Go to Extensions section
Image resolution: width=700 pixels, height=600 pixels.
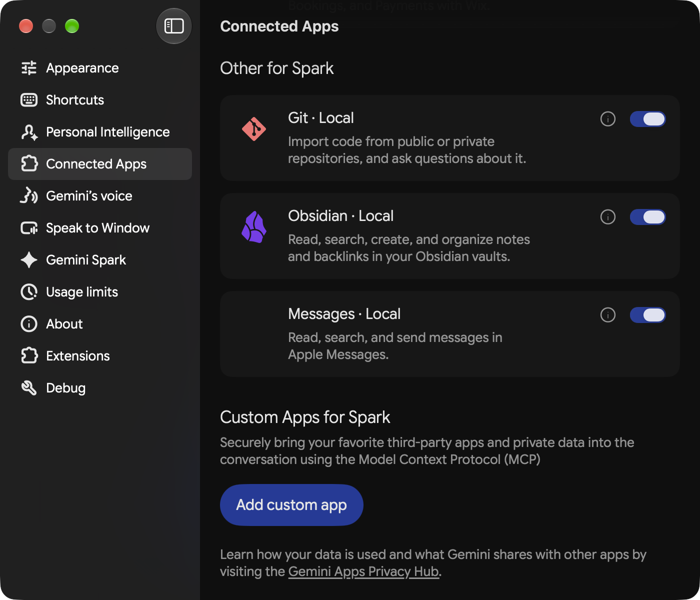click(x=100, y=356)
